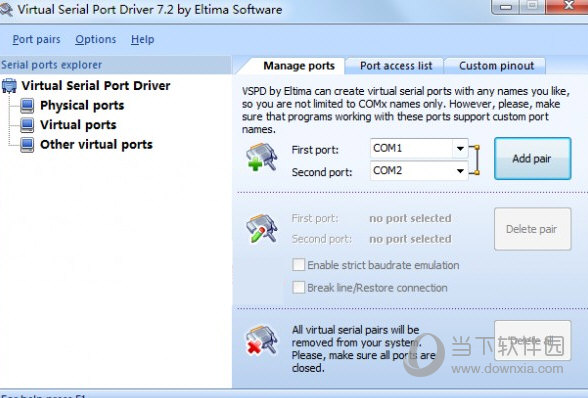Click the edit pair connector icon with pencil
Viewport: 588px width, 398px height.
click(x=261, y=228)
